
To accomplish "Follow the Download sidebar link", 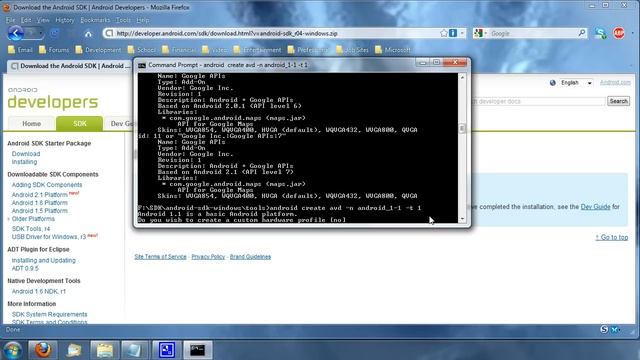I will tap(26, 154).
